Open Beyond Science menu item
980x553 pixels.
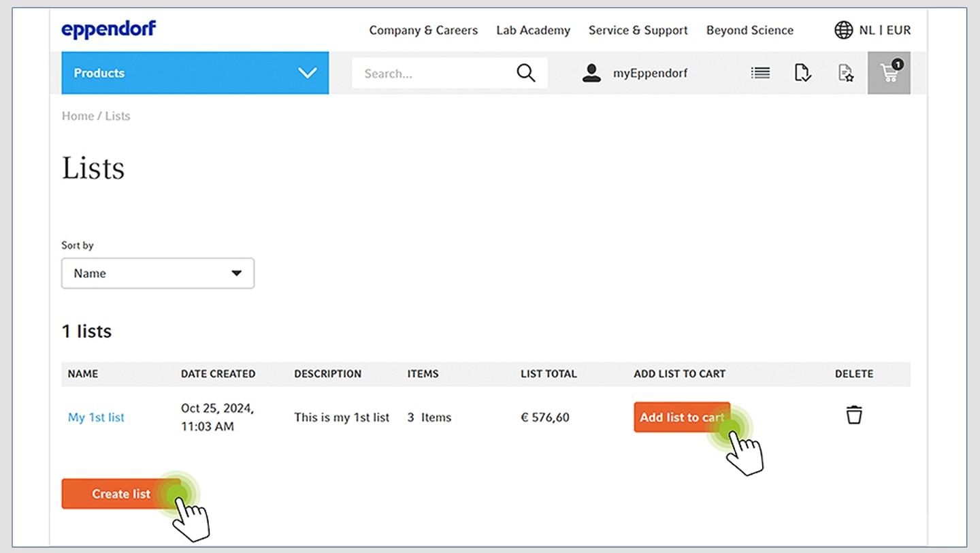(x=749, y=30)
